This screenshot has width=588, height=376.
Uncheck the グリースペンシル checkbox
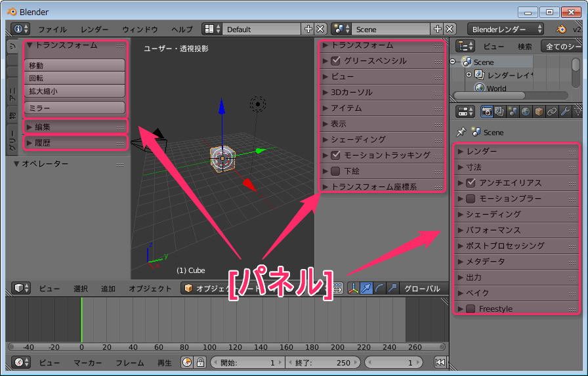[x=335, y=61]
